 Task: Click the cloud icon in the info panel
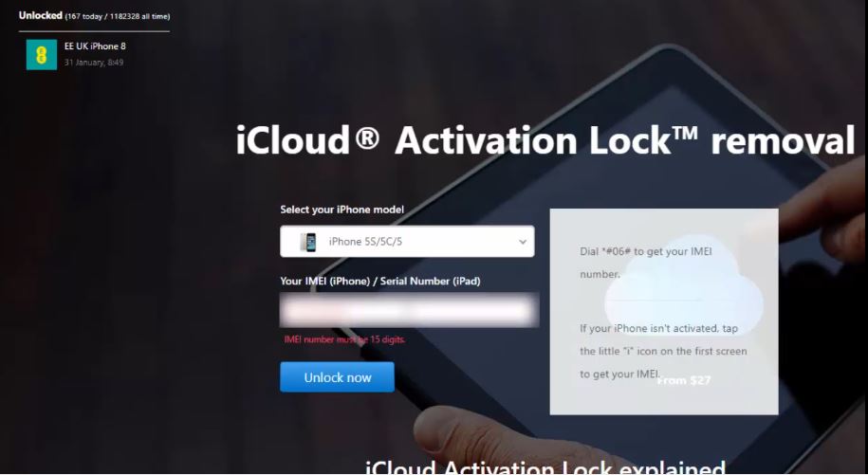click(684, 292)
